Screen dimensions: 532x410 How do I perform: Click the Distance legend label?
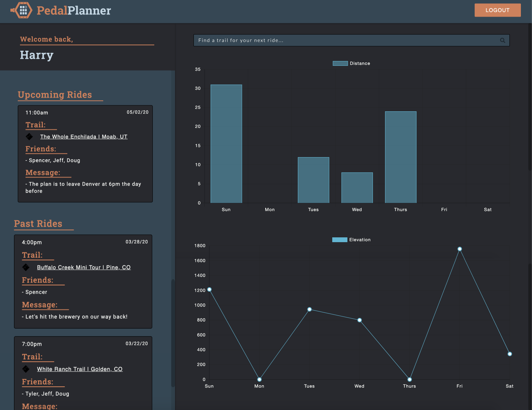[x=360, y=63]
